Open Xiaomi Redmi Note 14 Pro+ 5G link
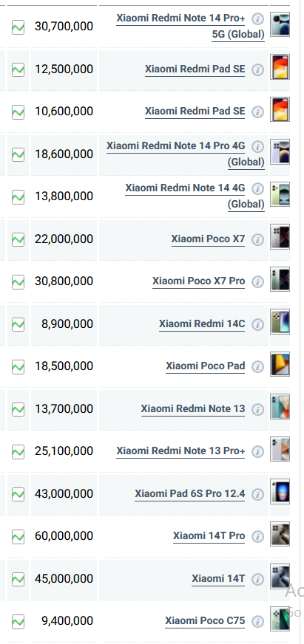This screenshot has width=304, height=644. coord(190,27)
